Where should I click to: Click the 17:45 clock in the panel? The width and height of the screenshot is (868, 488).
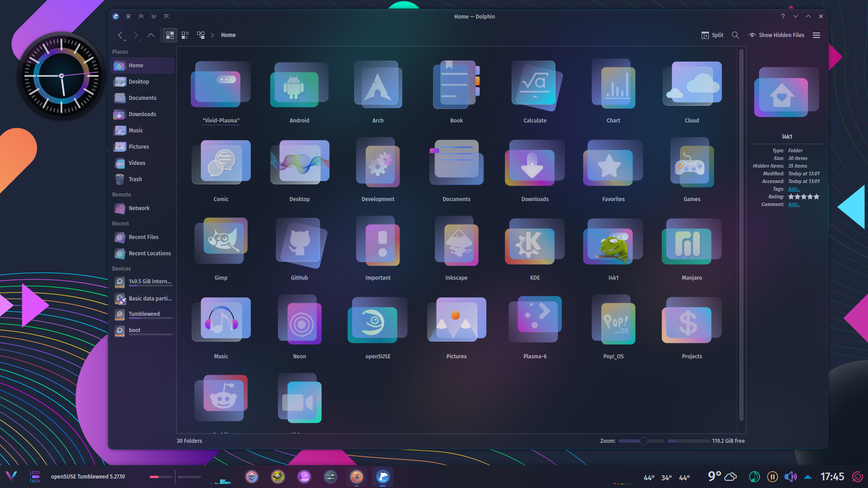[x=832, y=477]
